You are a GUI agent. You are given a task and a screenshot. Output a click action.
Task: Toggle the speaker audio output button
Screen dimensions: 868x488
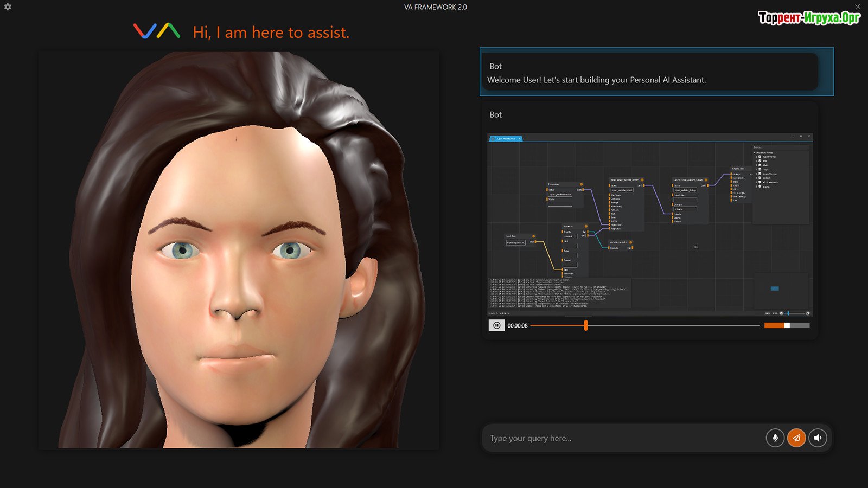pos(818,438)
